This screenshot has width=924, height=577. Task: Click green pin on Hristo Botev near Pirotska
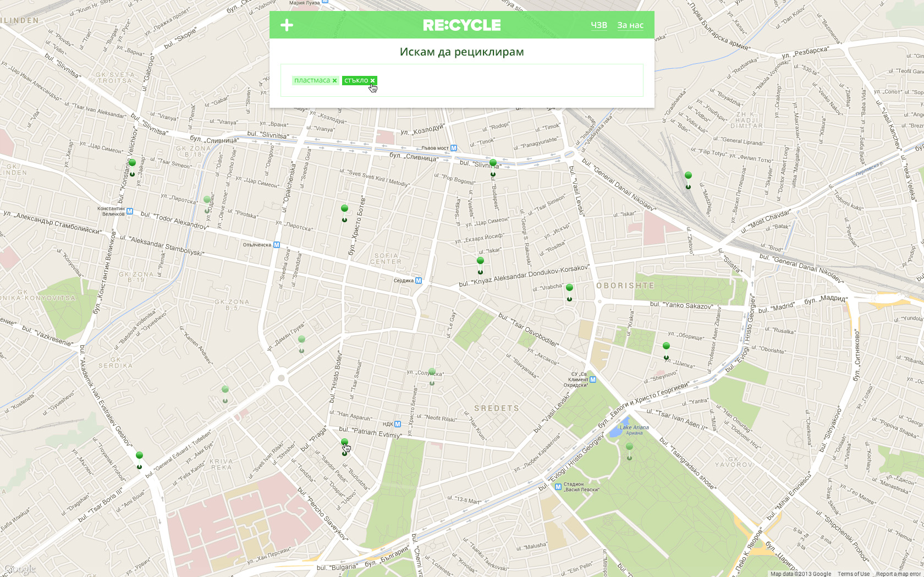(x=344, y=209)
